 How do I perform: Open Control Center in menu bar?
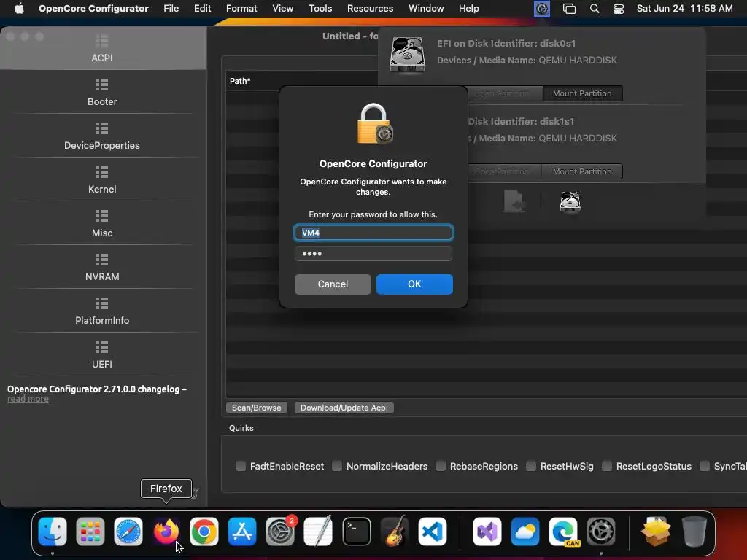pyautogui.click(x=619, y=9)
